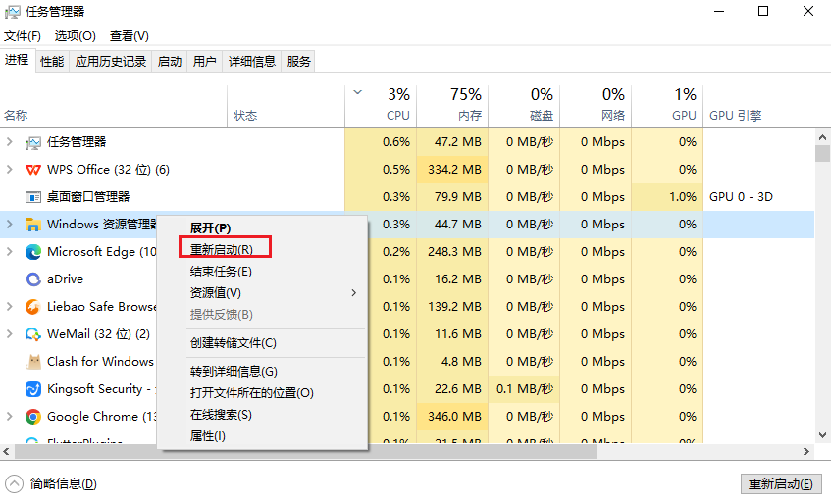The width and height of the screenshot is (831, 504).
Task: Click the Kingsoft Security process icon
Action: click(x=32, y=389)
